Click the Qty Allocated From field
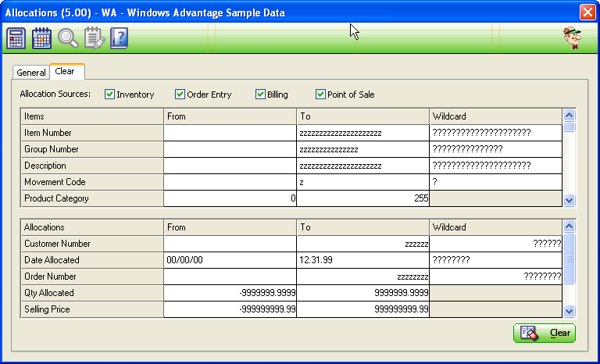Image resolution: width=600 pixels, height=364 pixels. tap(230, 293)
